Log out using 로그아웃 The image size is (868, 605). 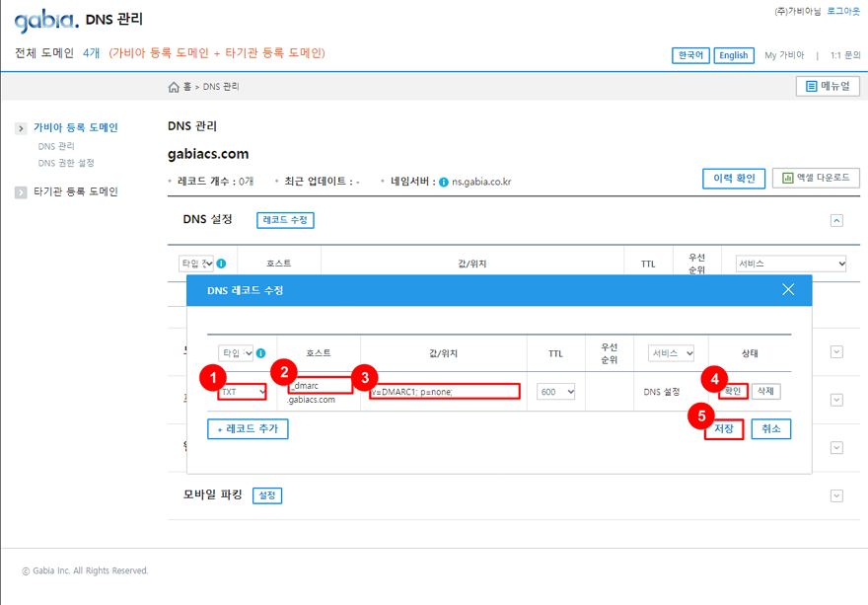843,11
